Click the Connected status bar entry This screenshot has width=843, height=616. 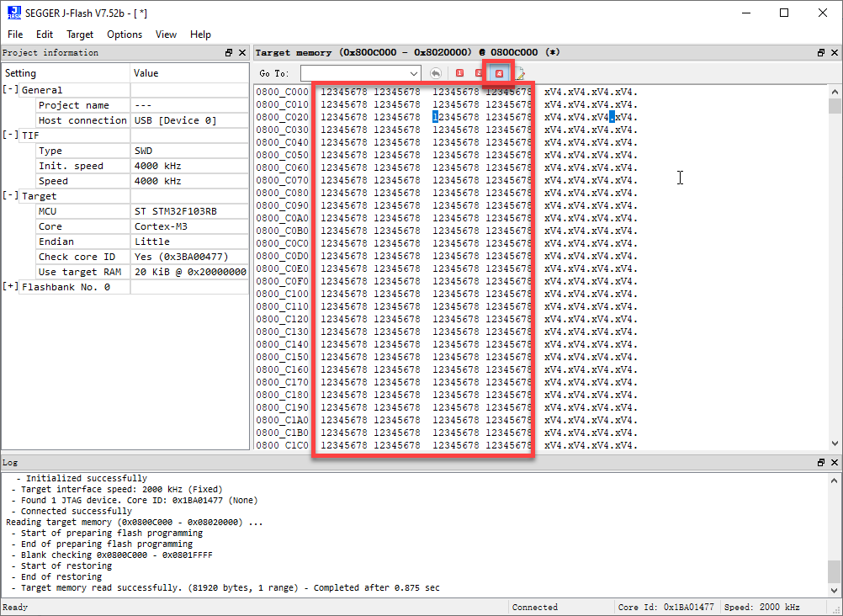point(535,607)
